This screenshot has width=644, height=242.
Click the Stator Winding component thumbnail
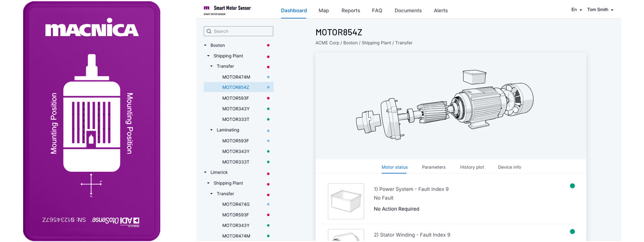pos(345,235)
